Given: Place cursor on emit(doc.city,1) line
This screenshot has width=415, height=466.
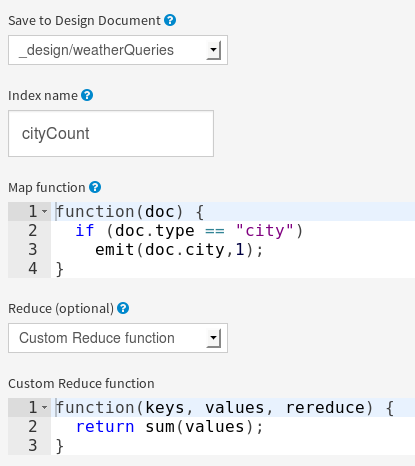Looking at the screenshot, I should click(179, 250).
